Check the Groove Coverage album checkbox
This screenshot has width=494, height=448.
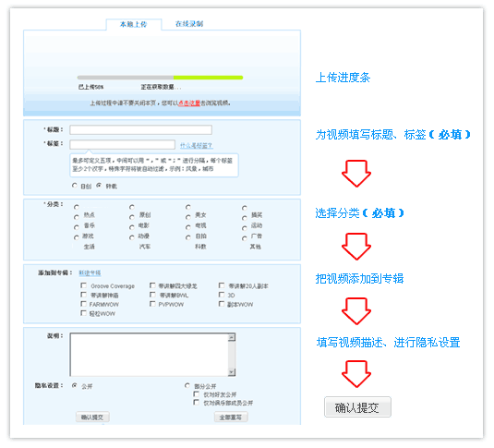click(83, 285)
